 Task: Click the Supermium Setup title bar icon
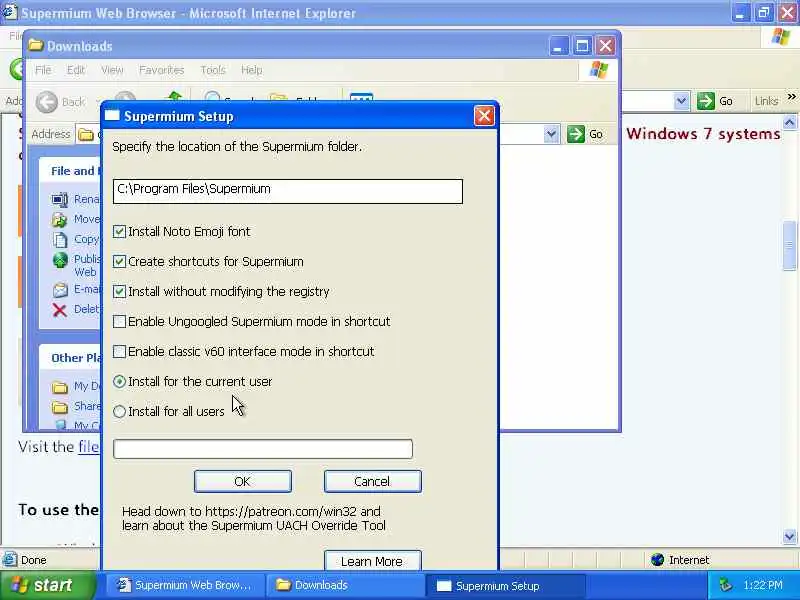tap(112, 116)
